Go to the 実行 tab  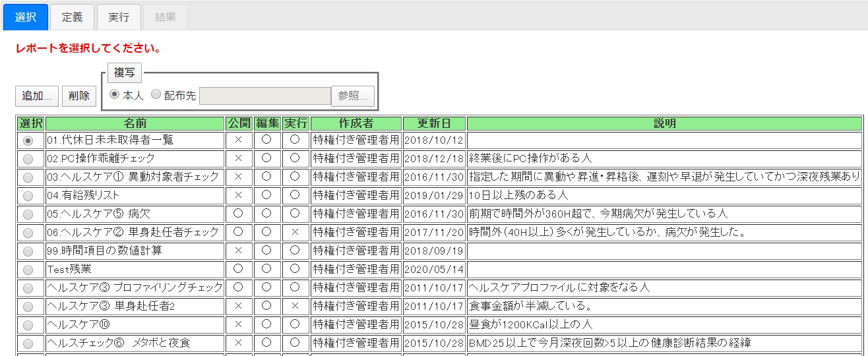(x=119, y=17)
